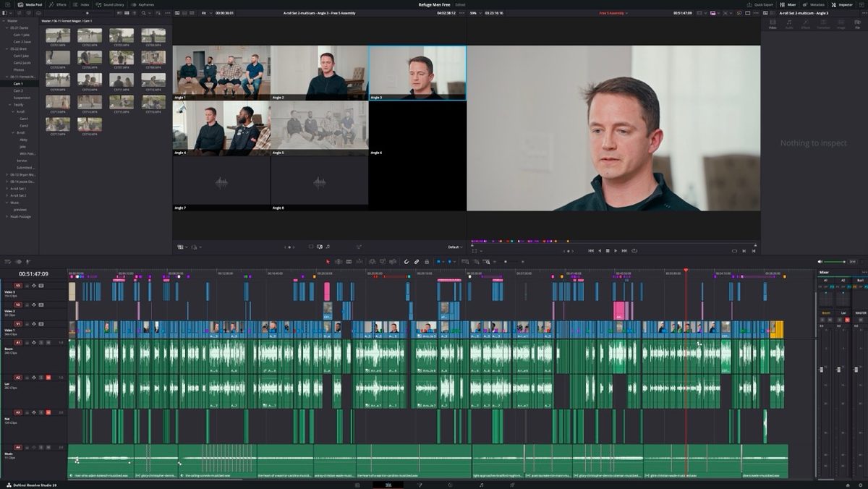Click the orange clip at end of Video 1
The height and width of the screenshot is (489, 868).
[777, 329]
